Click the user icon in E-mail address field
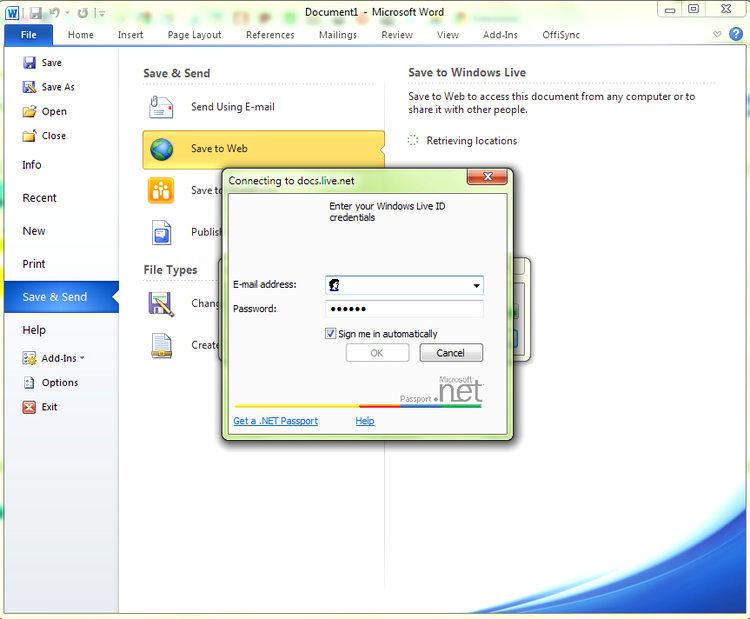The width and height of the screenshot is (750, 619). (x=334, y=285)
